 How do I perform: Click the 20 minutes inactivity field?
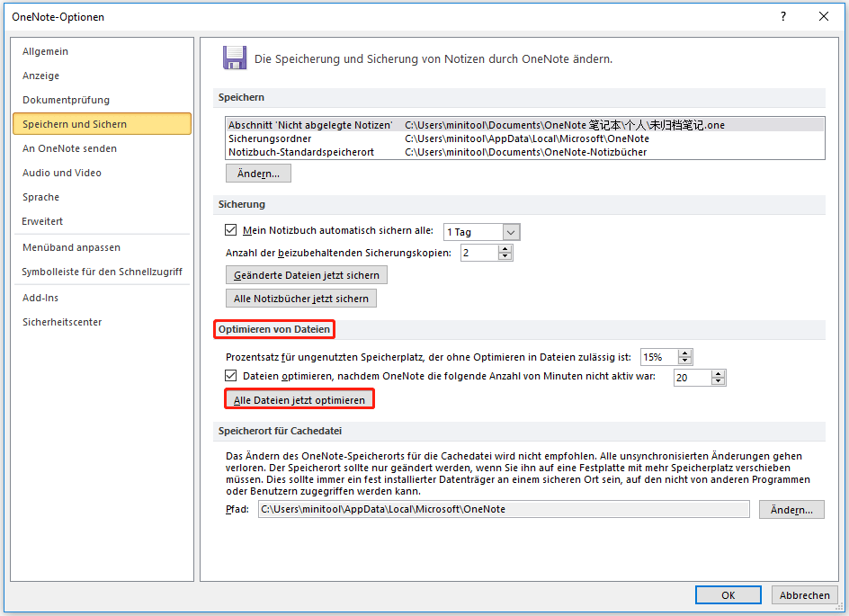coord(693,378)
